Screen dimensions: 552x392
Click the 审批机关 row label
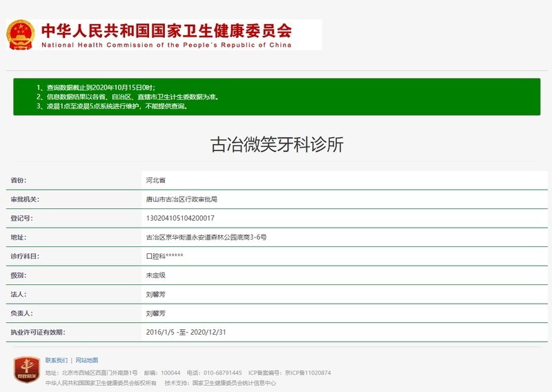tap(25, 199)
